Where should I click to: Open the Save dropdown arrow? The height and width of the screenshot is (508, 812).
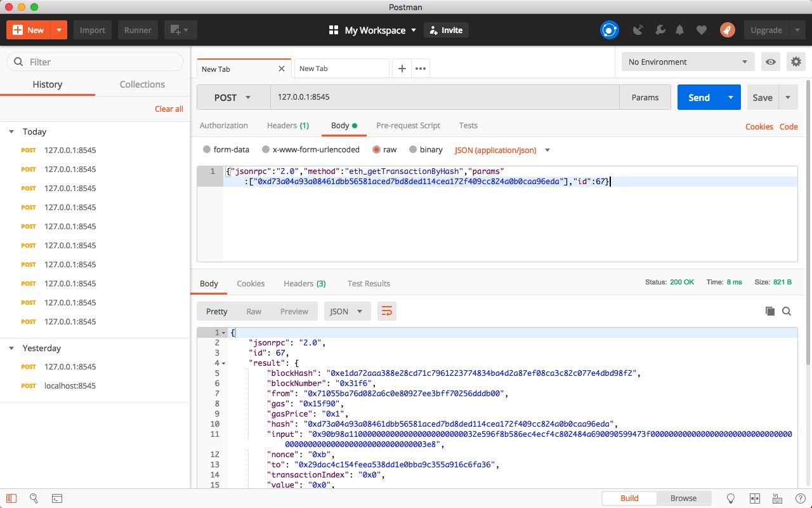click(x=788, y=97)
